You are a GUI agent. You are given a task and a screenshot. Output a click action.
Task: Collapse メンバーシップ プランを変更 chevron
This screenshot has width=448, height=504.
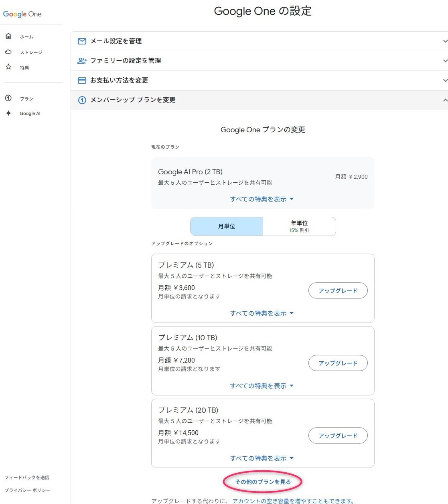tap(445, 100)
